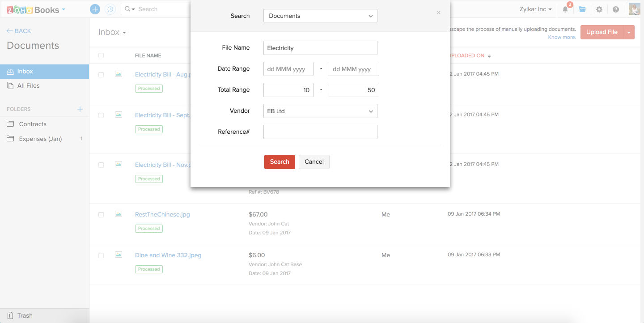Click the Know more link
The width and height of the screenshot is (644, 323).
pos(562,37)
